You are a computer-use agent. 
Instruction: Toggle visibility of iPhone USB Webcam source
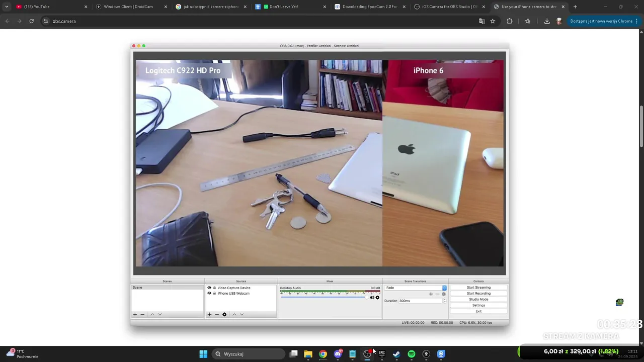[209, 293]
